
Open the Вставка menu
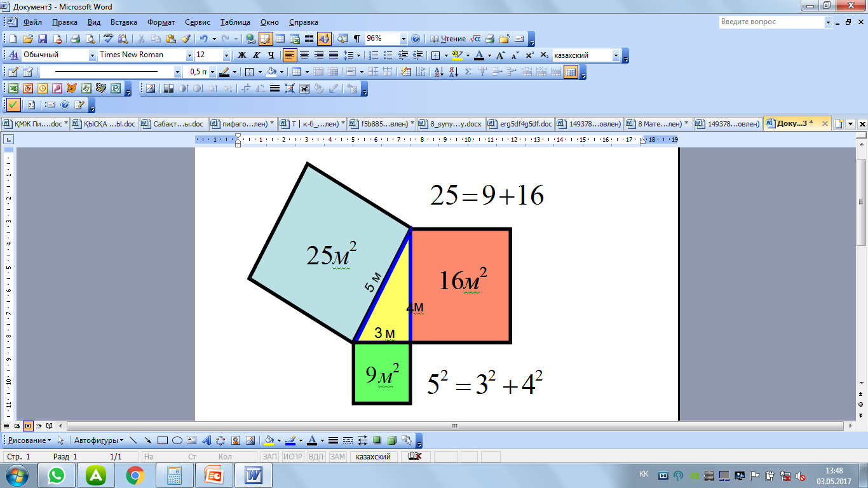(124, 22)
